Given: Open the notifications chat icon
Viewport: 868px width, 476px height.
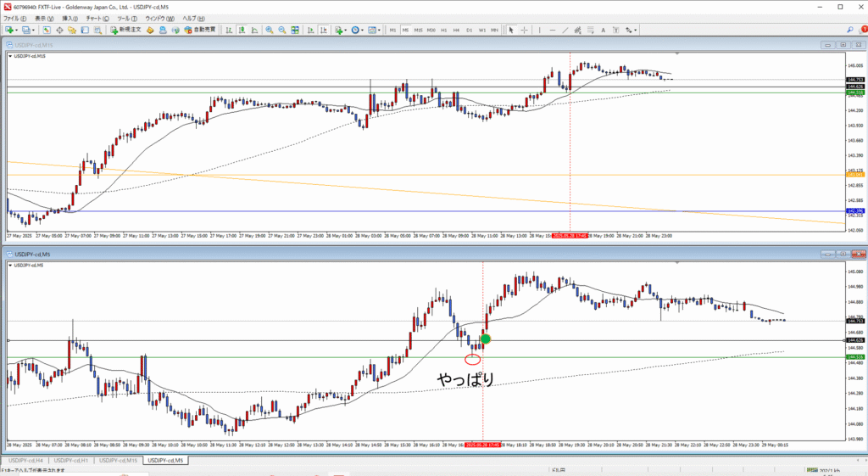Looking at the screenshot, I should click(862, 30).
